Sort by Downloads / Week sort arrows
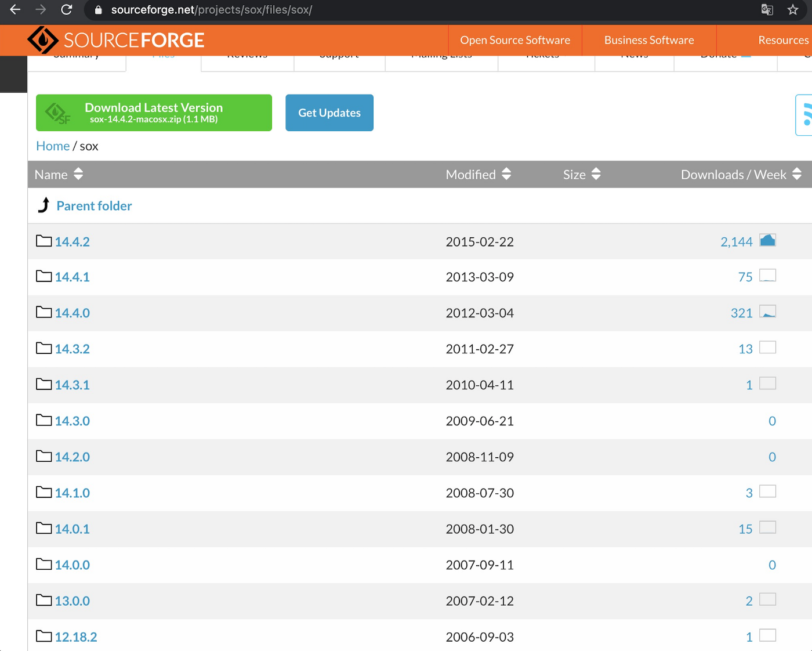The image size is (812, 651). coord(797,174)
